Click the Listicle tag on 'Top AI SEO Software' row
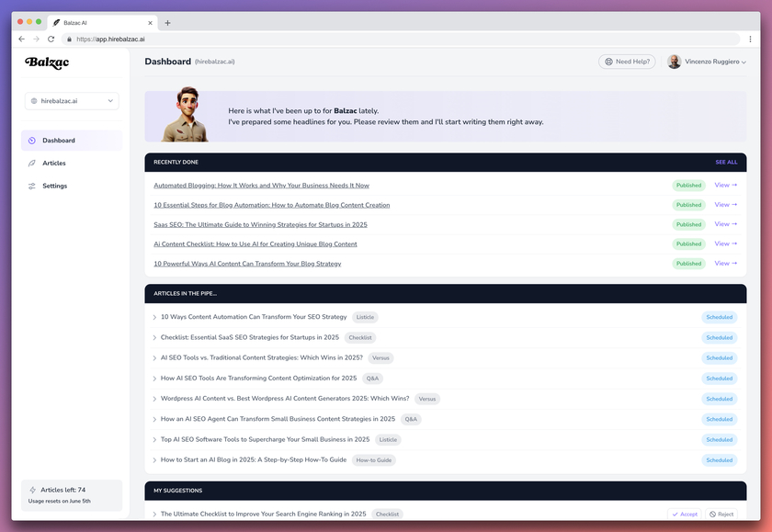Viewport: 772px width, 532px height. coord(388,440)
